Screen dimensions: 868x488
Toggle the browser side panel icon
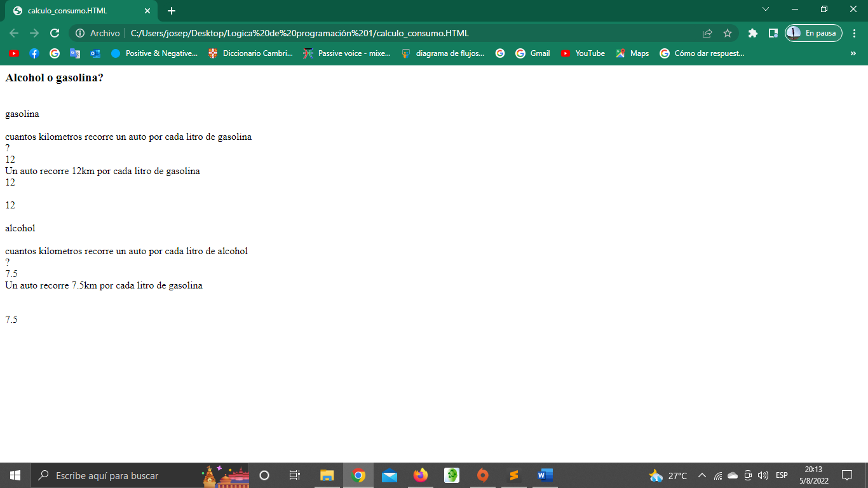[773, 33]
